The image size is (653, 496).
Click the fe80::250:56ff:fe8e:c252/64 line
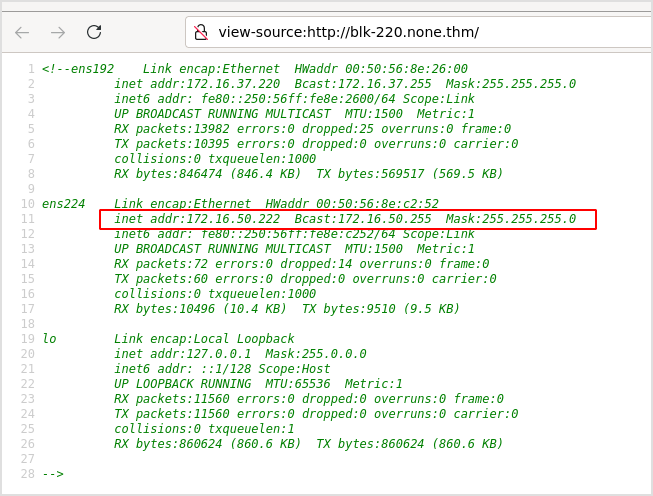pos(294,234)
